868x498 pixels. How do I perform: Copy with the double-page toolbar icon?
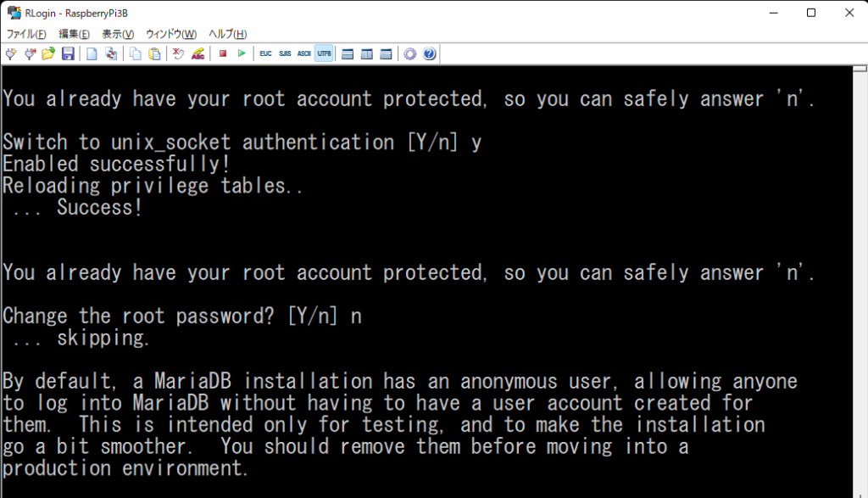click(135, 53)
